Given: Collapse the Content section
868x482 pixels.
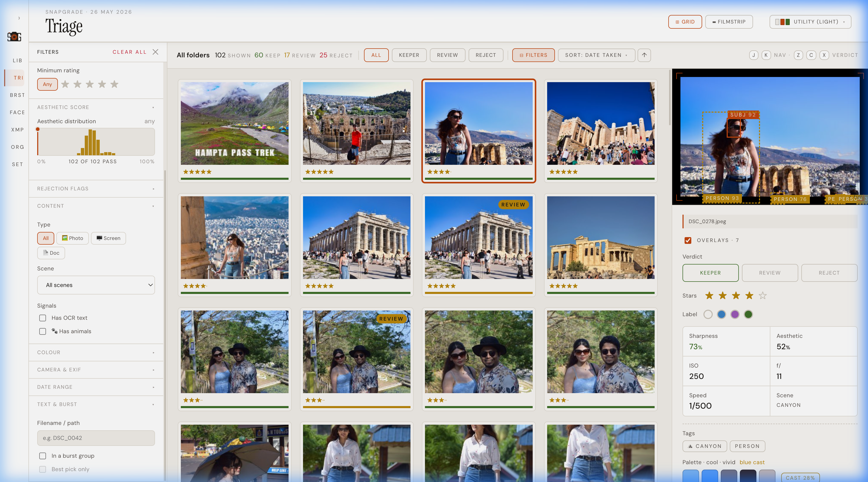Looking at the screenshot, I should coord(96,206).
